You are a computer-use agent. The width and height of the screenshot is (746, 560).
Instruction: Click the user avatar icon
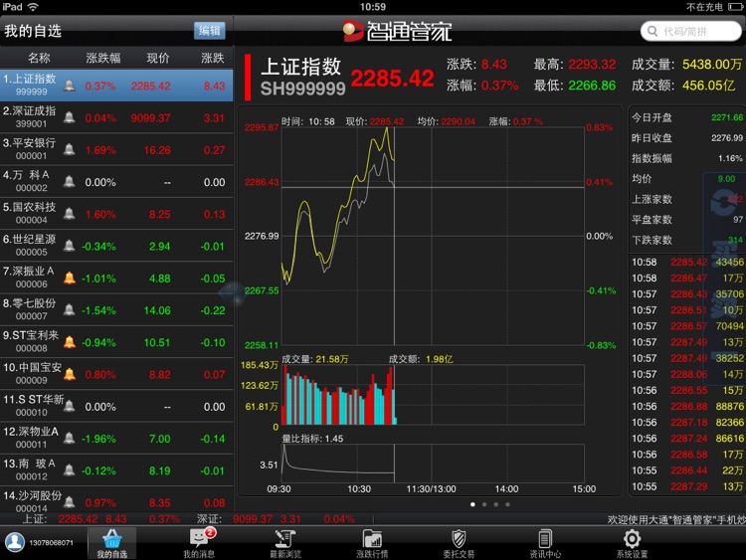[15, 542]
